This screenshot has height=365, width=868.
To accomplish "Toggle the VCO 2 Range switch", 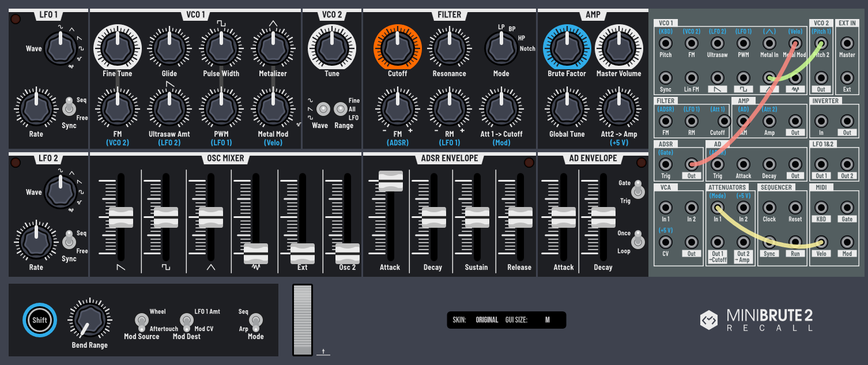I will [x=341, y=108].
